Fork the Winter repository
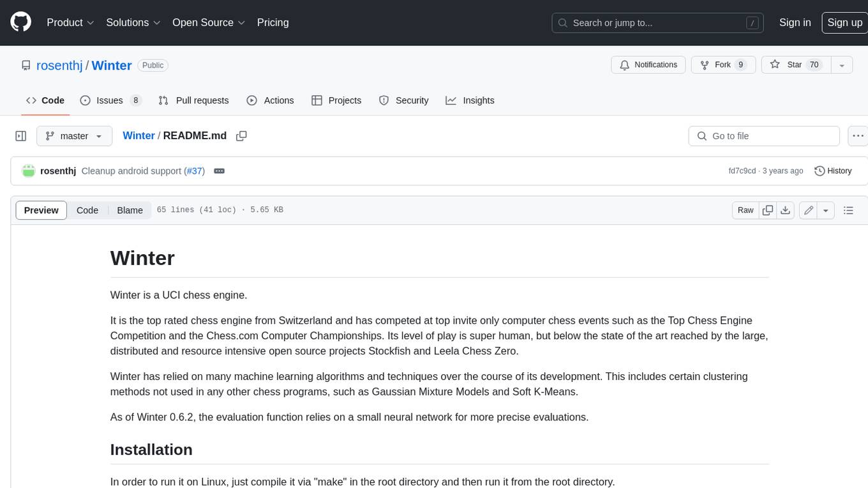This screenshot has width=868, height=488. 723,65
